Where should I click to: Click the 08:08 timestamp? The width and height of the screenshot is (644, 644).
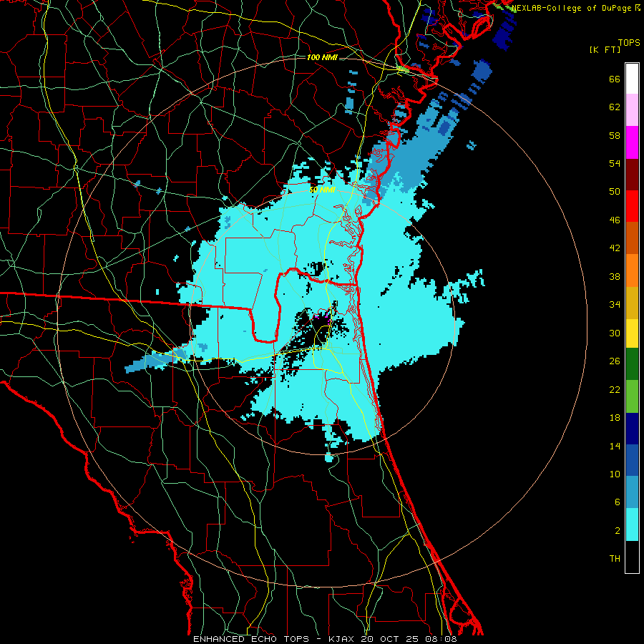[442, 639]
